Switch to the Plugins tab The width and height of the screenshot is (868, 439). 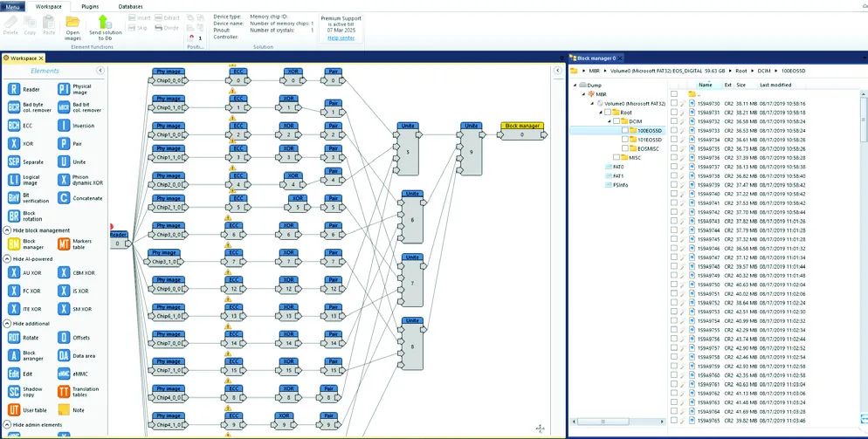[90, 7]
